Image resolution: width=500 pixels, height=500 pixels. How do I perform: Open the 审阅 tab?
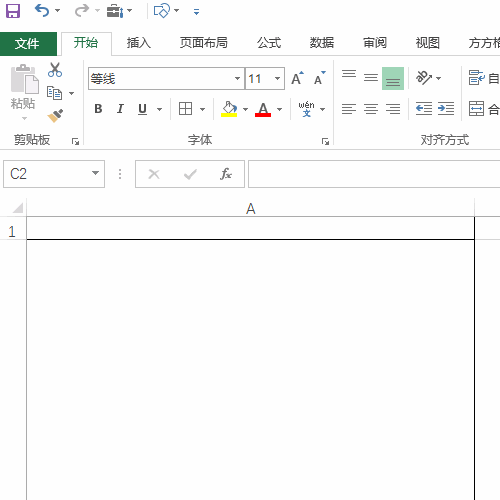(x=375, y=43)
